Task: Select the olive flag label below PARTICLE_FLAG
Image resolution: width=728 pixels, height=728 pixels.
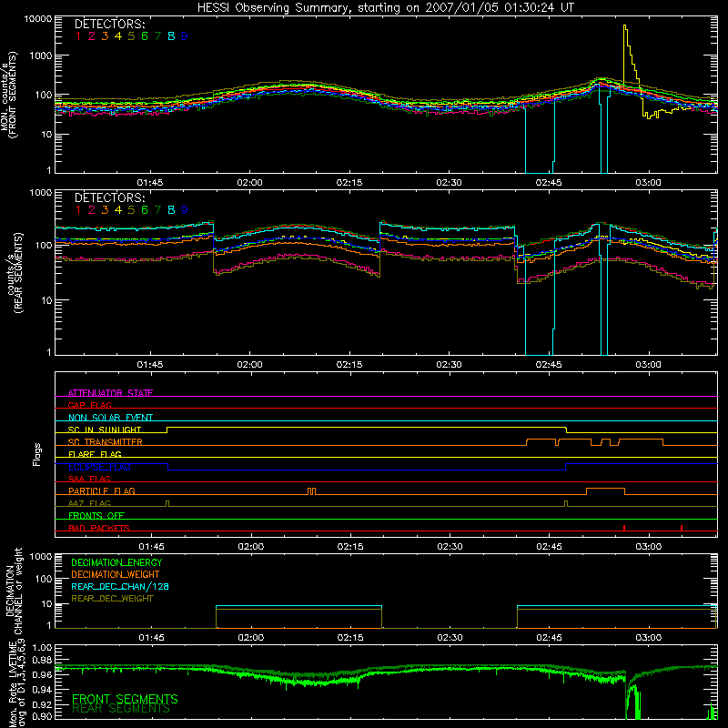Action: tap(89, 503)
